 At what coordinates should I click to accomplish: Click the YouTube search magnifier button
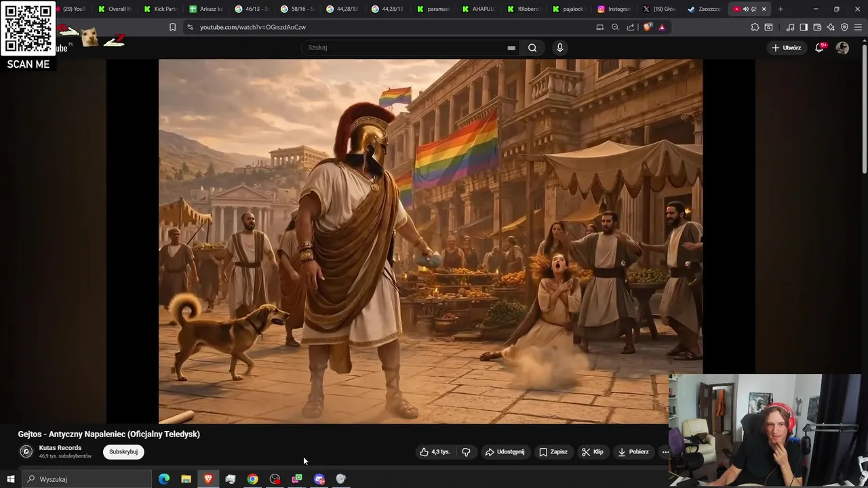532,47
